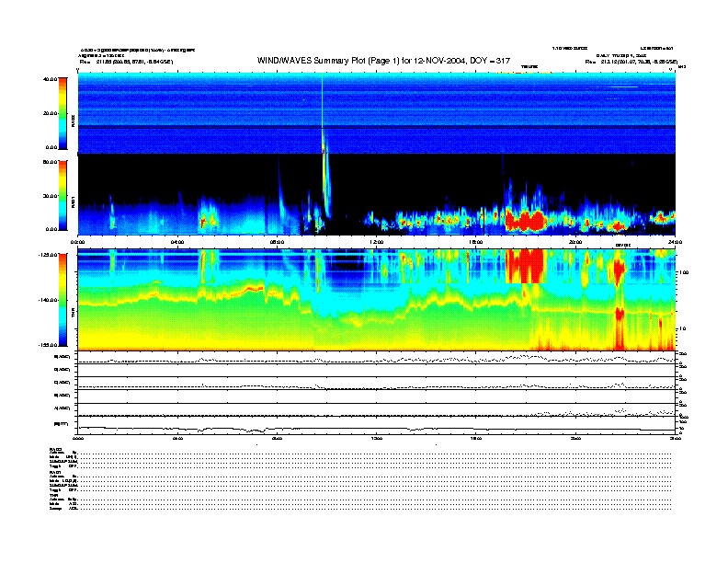
Task: Click the top line plot trace row
Action: click(376, 359)
